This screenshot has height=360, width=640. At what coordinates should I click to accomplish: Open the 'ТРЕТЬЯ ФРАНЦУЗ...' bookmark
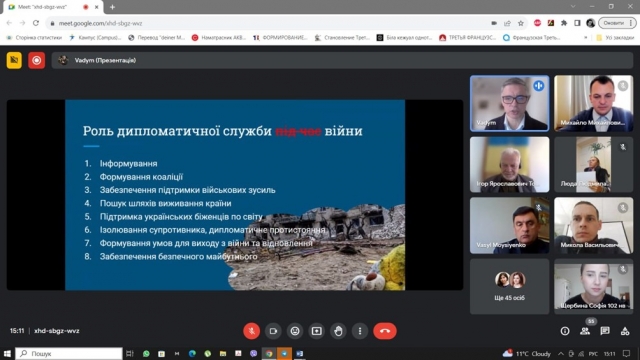[x=468, y=38]
